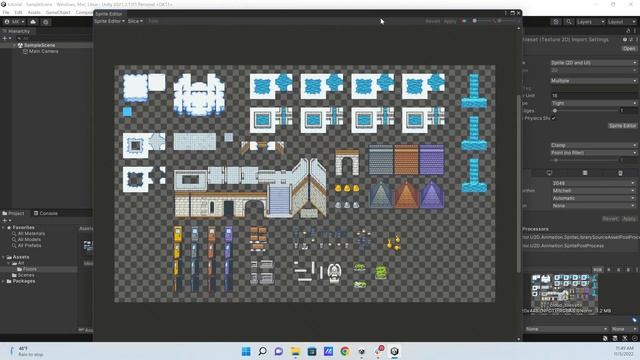This screenshot has width=640, height=360.
Task: Open the Slice dropdown menu
Action: (135, 21)
